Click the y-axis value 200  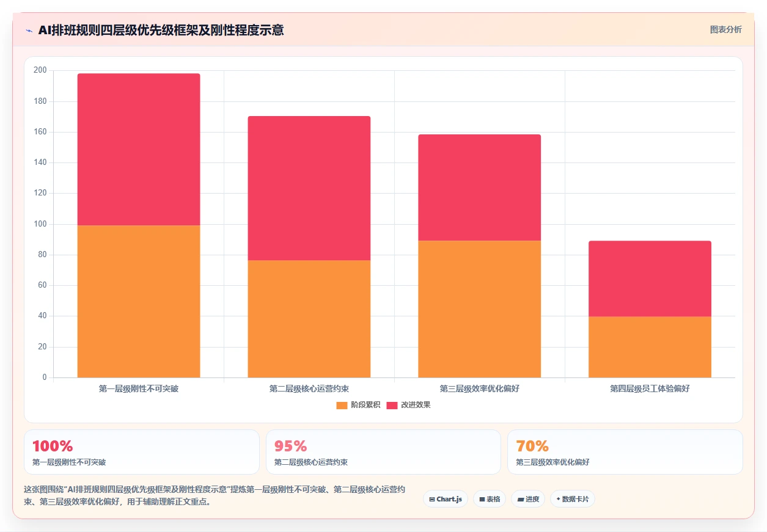tap(40, 70)
